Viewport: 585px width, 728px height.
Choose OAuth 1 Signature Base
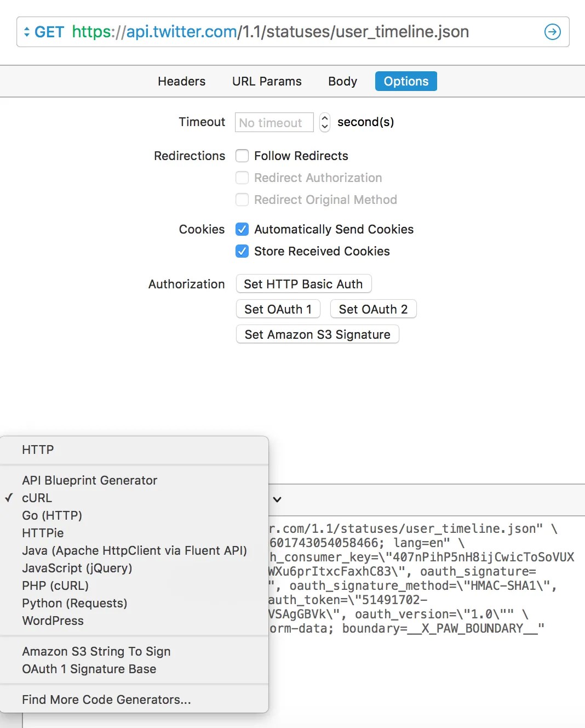click(134, 669)
